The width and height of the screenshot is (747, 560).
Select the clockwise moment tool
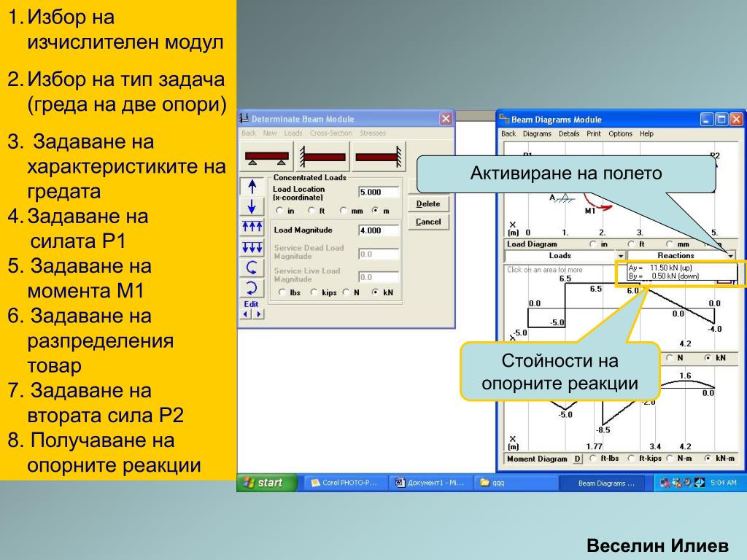[x=252, y=287]
